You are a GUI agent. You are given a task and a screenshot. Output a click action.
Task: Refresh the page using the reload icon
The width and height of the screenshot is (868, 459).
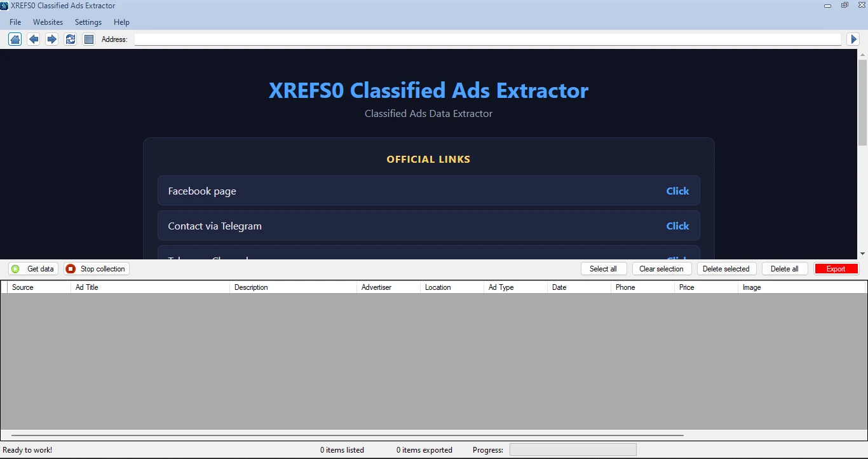(71, 39)
